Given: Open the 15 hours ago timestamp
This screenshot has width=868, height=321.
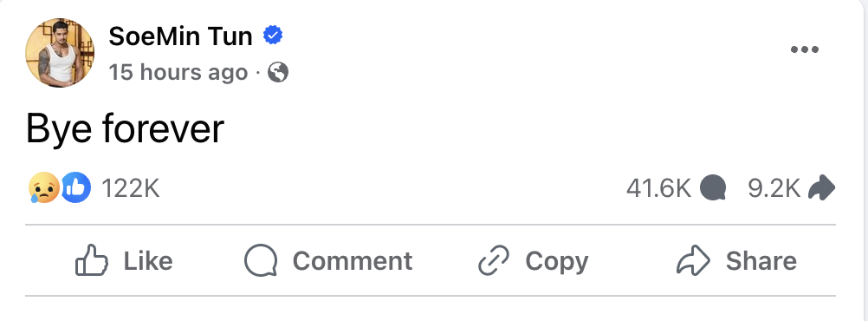Looking at the screenshot, I should (178, 73).
